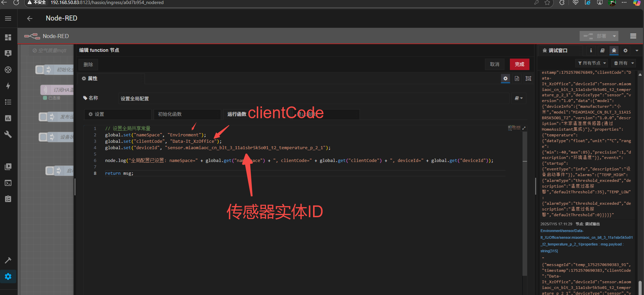Click the 删除 button
This screenshot has width=644, height=295.
point(88,64)
